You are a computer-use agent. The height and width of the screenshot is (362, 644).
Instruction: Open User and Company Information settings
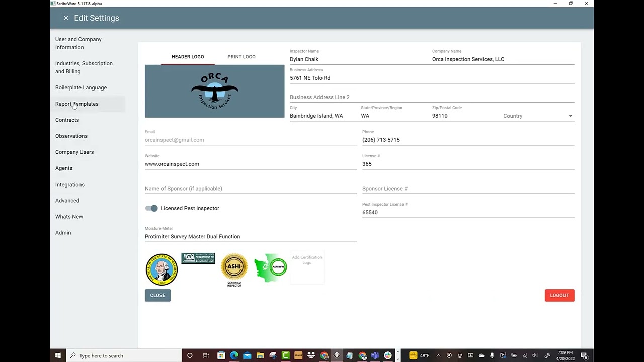pyautogui.click(x=78, y=43)
